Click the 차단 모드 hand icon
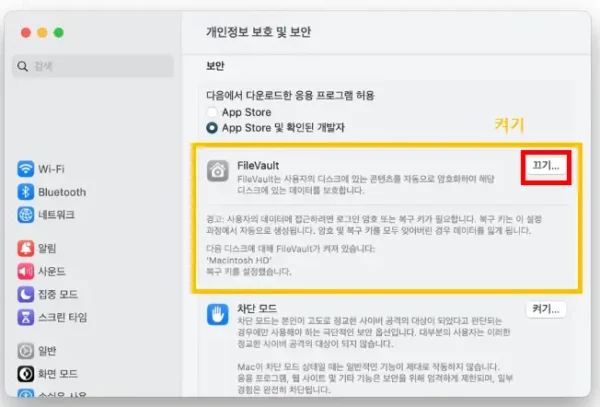Viewport: 600px width, 407px height. 218,314
